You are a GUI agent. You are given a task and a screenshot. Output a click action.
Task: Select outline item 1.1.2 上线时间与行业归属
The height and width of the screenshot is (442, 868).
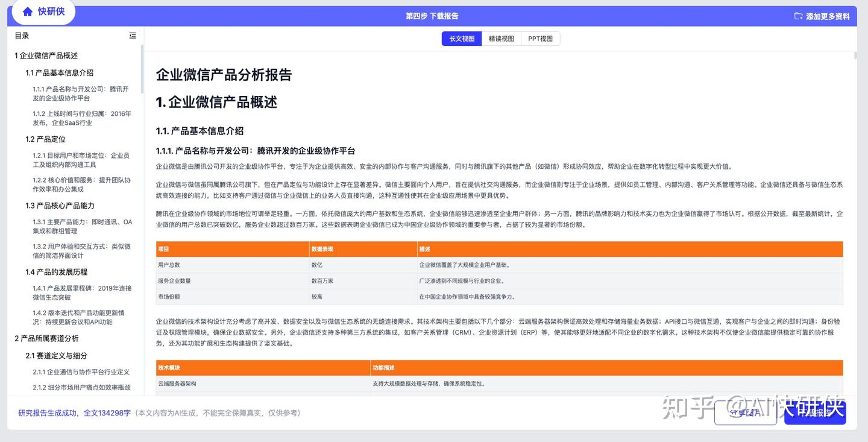pos(82,118)
